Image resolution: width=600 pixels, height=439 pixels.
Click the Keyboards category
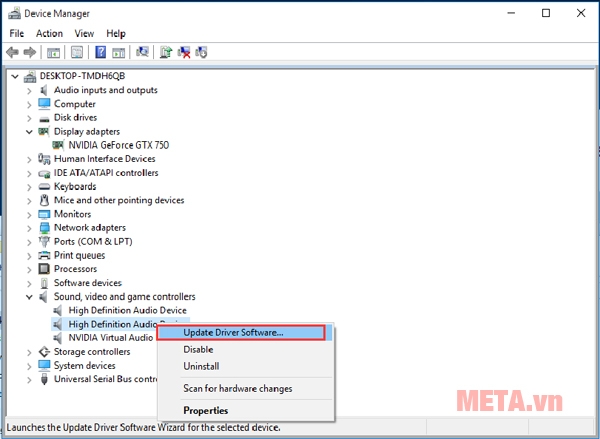click(75, 186)
